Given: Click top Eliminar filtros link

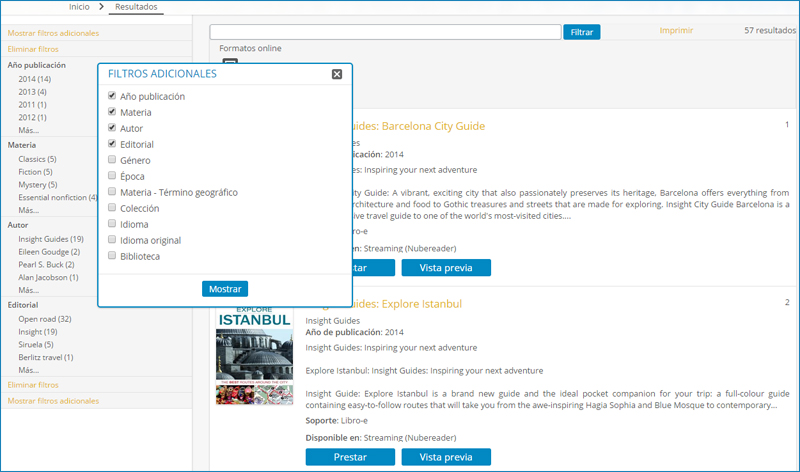Looking at the screenshot, I should point(33,49).
